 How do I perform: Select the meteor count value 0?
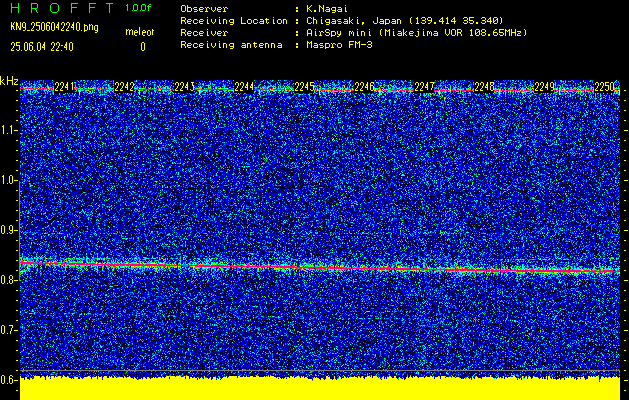point(143,47)
